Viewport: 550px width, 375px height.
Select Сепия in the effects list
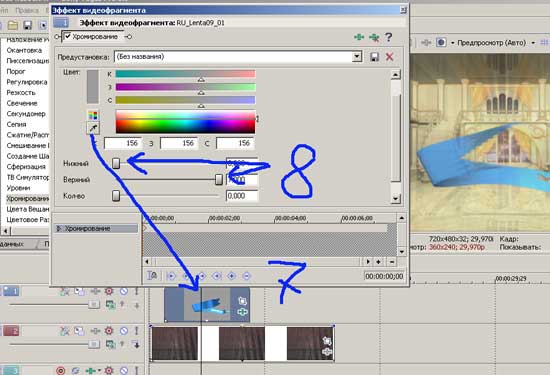click(x=16, y=124)
